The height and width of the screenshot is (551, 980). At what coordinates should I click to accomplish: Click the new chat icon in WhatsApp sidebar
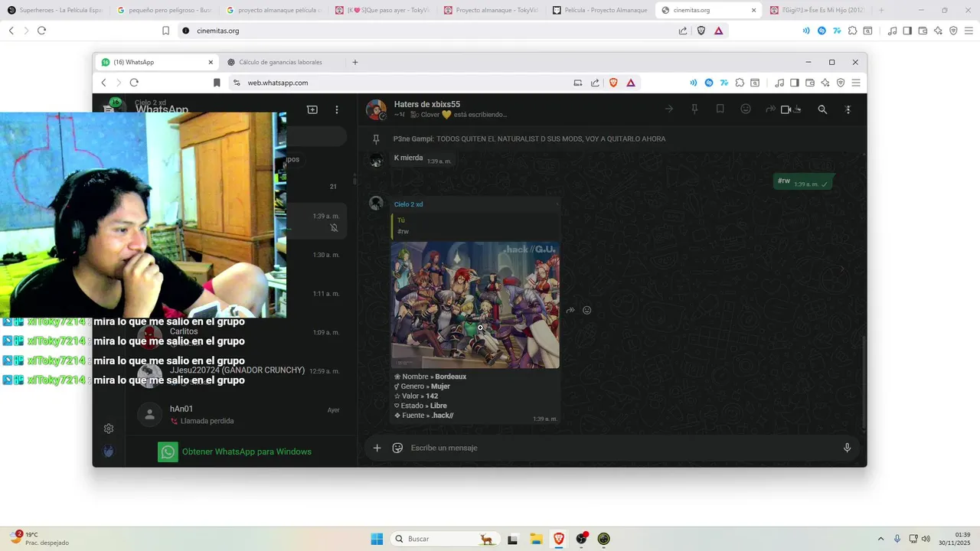pyautogui.click(x=312, y=109)
